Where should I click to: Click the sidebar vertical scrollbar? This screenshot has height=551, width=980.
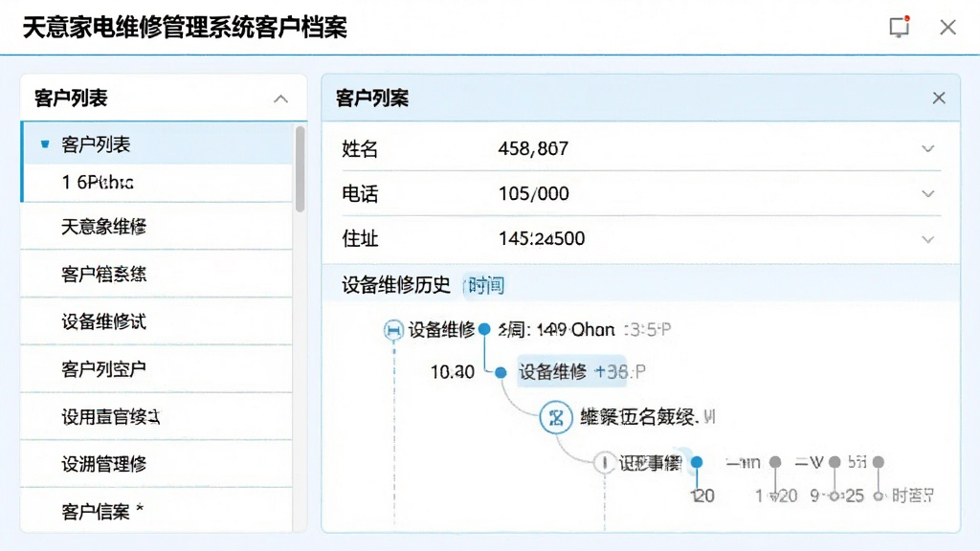point(300,169)
